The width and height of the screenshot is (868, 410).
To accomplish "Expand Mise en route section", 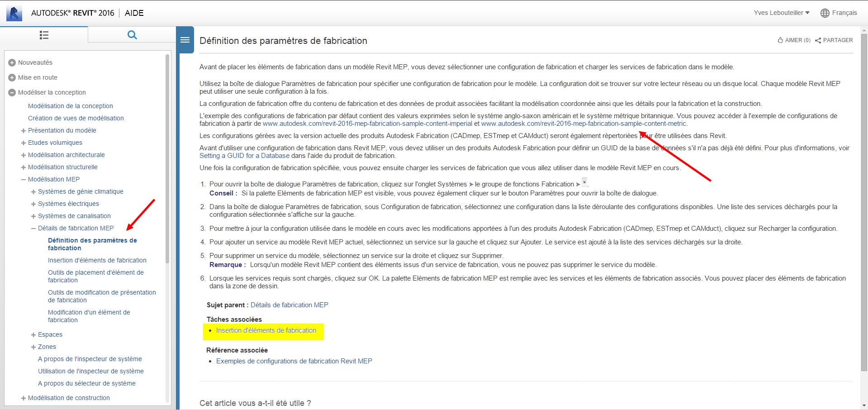I will pos(12,78).
